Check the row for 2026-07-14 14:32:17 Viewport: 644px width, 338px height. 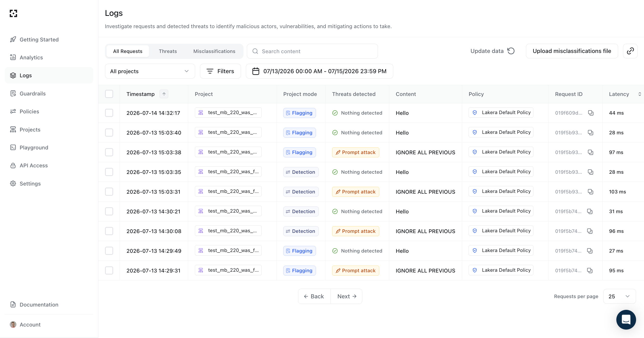point(109,113)
